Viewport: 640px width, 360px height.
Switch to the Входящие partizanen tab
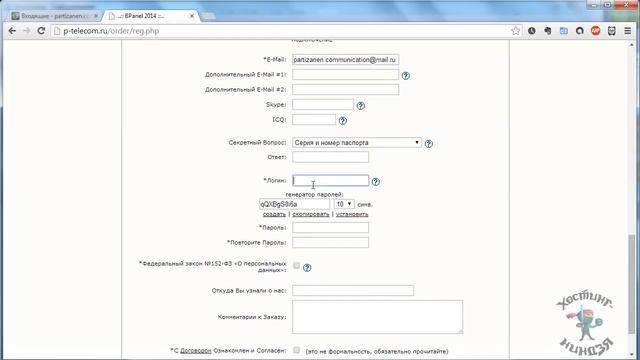55,16
